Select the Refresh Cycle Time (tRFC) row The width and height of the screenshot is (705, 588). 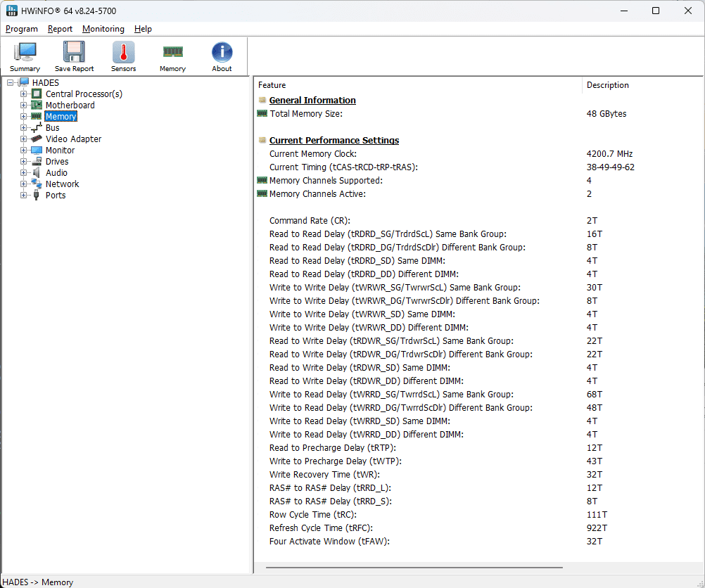coord(479,528)
